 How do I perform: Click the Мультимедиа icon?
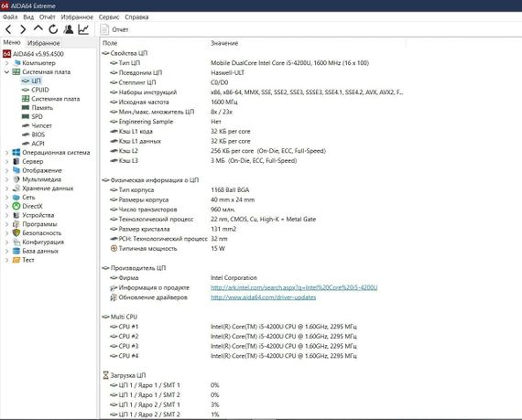[x=16, y=179]
